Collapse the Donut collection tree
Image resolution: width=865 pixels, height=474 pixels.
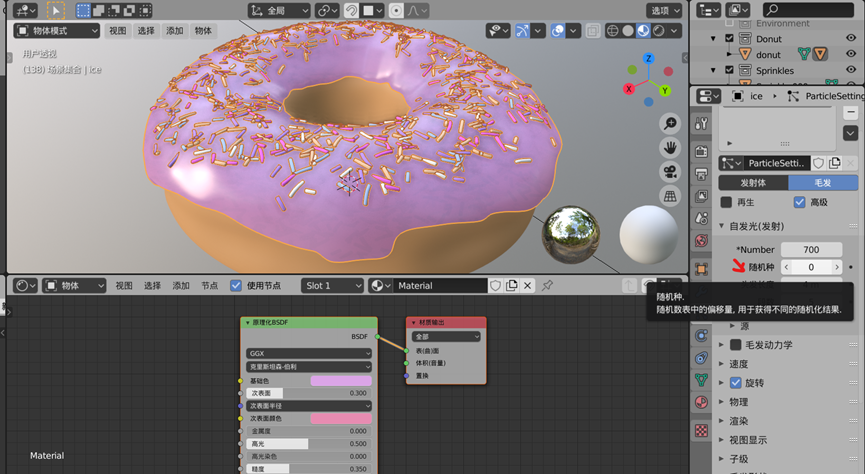coord(713,39)
